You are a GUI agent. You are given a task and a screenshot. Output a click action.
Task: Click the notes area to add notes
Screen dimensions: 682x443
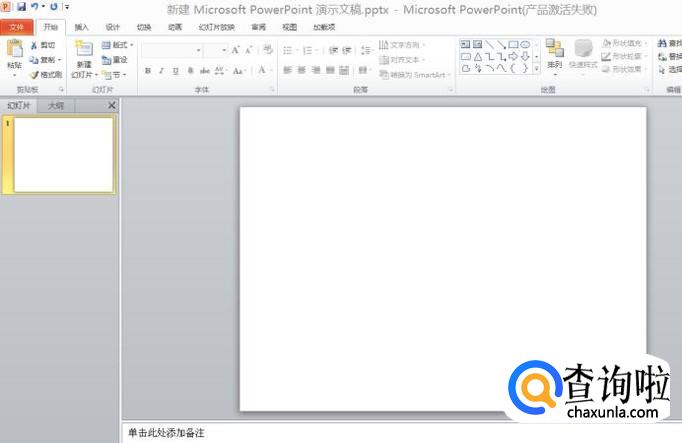(402, 433)
